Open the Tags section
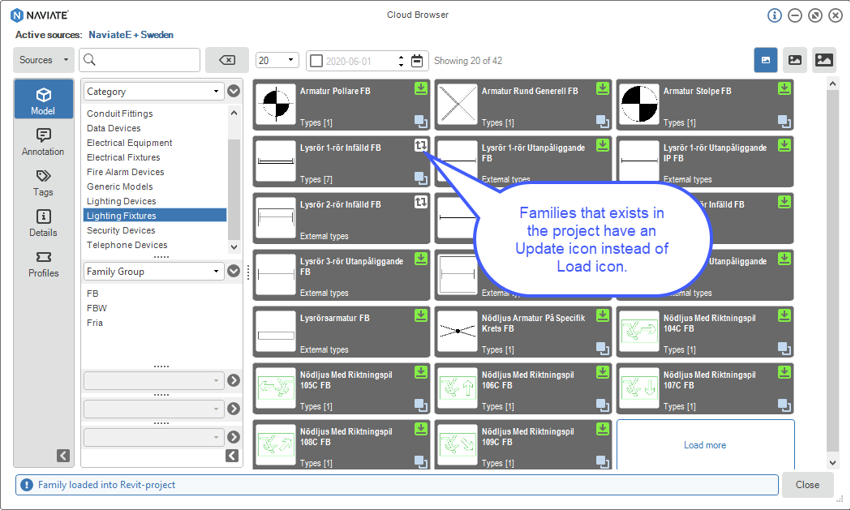This screenshot has width=850, height=510. coord(43,183)
